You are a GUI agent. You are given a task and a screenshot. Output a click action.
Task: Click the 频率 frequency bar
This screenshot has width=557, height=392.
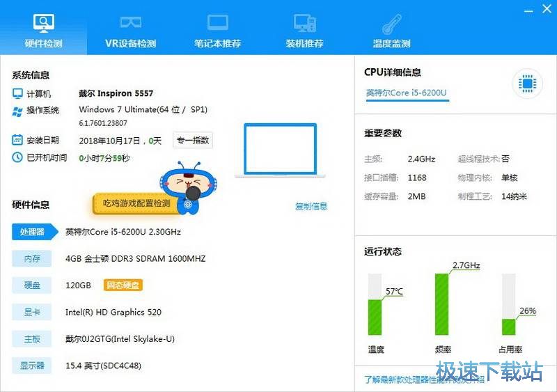click(x=442, y=304)
